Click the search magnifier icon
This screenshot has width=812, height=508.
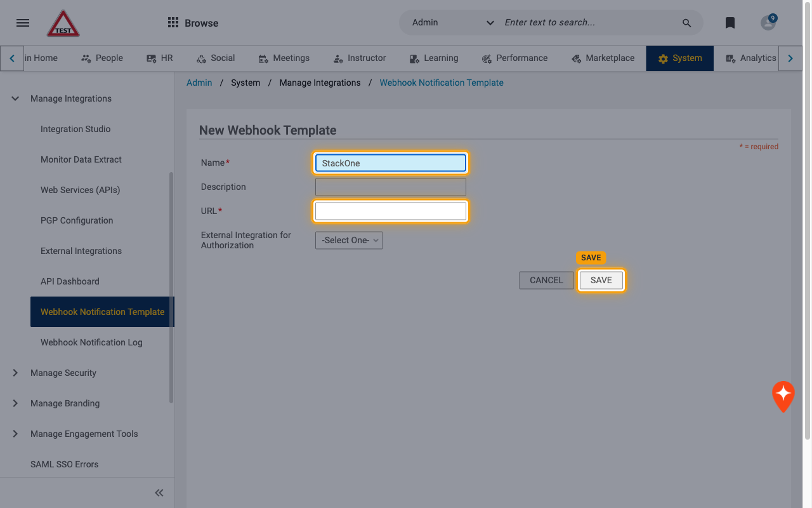686,23
